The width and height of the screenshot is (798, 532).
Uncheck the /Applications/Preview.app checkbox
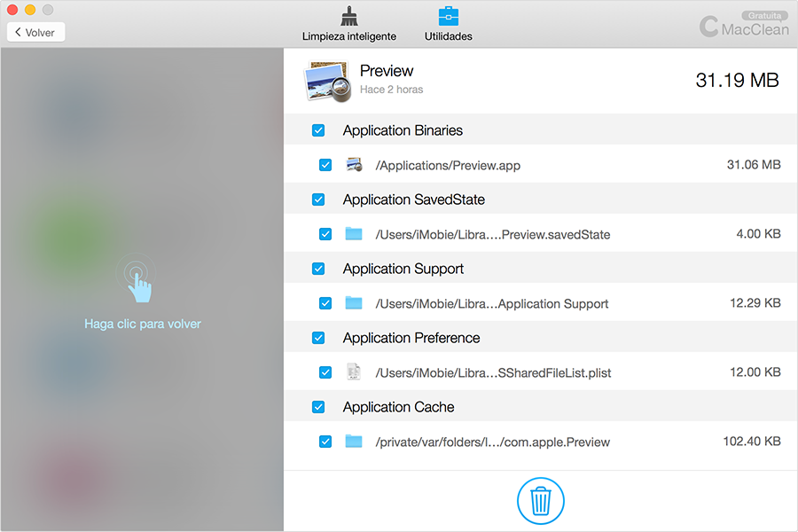click(x=325, y=165)
